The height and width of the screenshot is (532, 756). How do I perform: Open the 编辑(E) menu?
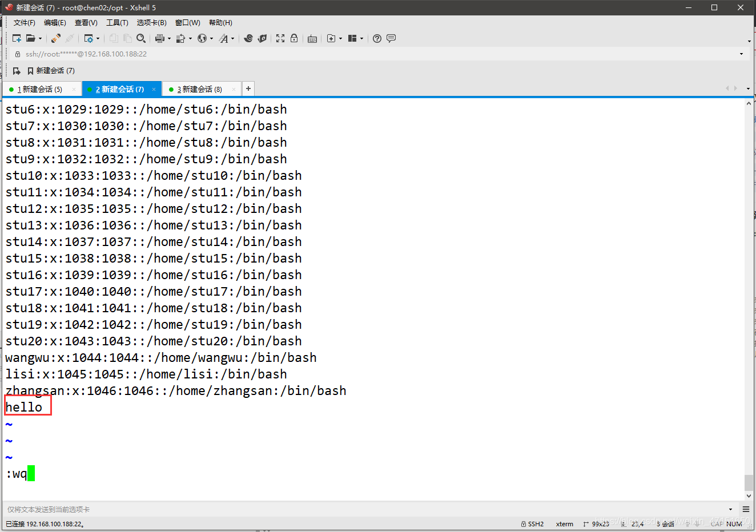coord(55,23)
